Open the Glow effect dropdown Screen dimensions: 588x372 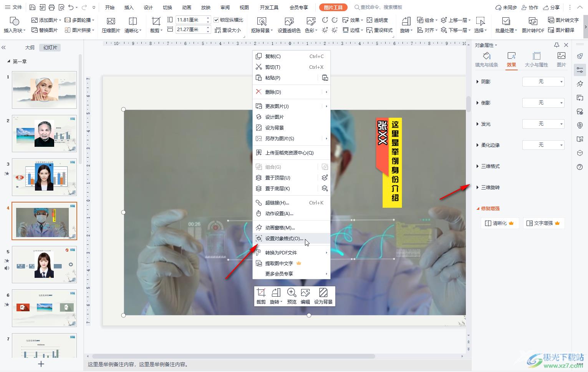(543, 124)
